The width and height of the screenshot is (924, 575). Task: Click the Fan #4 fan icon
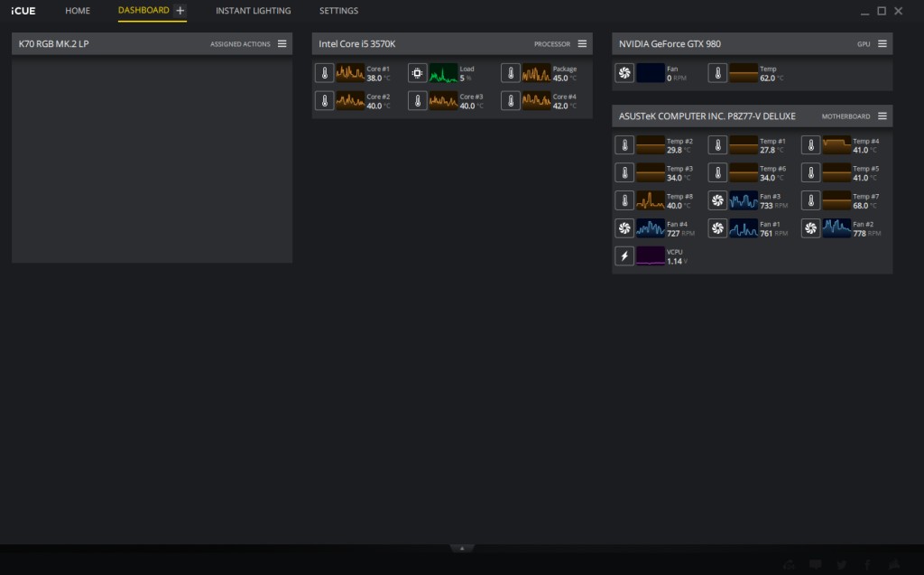(624, 228)
